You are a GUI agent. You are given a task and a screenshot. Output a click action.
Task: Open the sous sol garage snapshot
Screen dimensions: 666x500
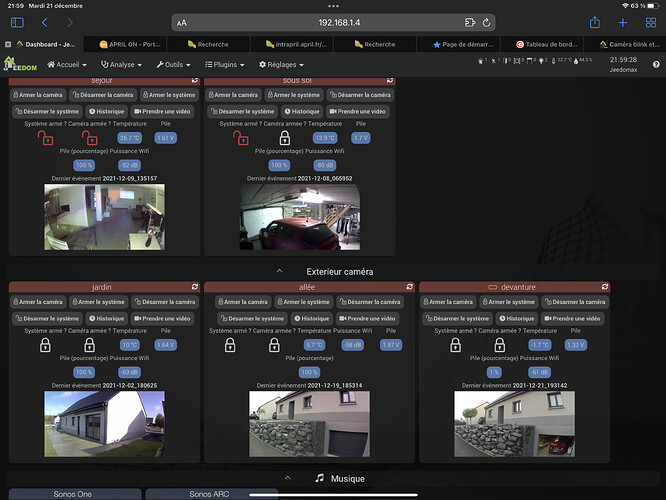(300, 217)
